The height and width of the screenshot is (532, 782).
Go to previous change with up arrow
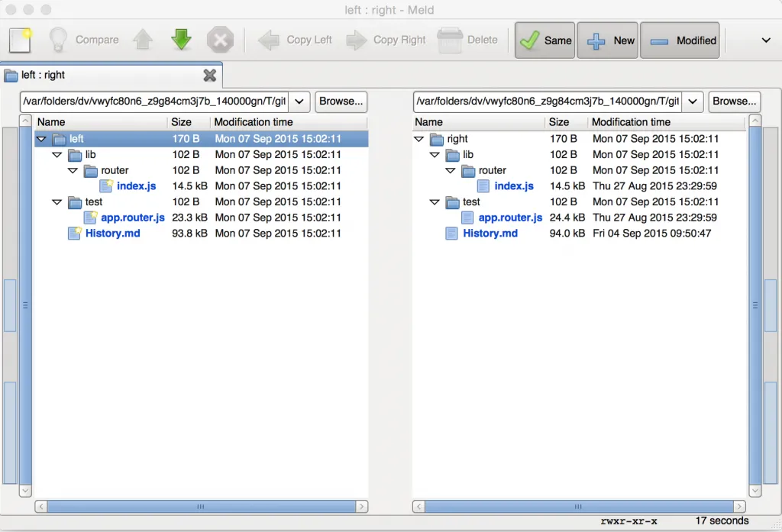click(x=143, y=40)
